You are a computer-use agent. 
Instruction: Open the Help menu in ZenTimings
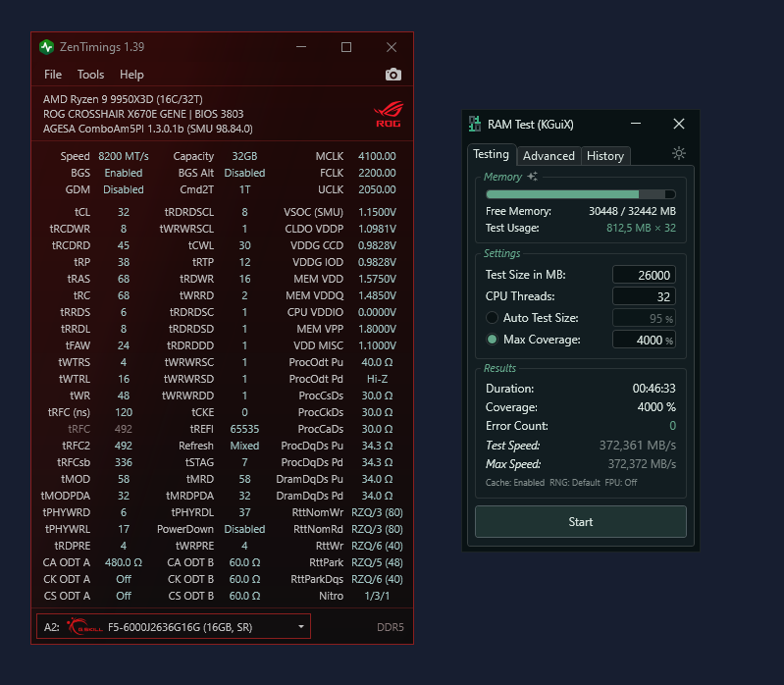131,75
